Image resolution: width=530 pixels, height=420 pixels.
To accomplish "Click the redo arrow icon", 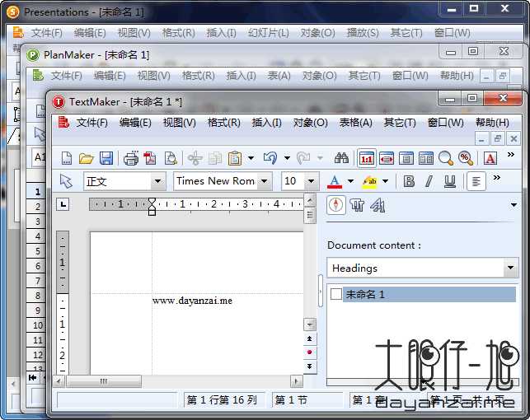I will 303,158.
